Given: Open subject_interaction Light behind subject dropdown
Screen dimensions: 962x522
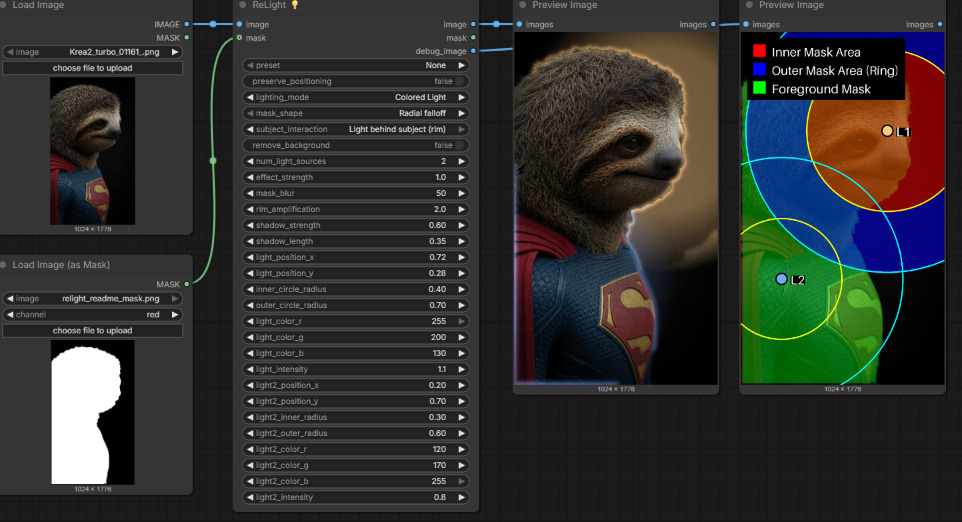Looking at the screenshot, I should coord(356,129).
